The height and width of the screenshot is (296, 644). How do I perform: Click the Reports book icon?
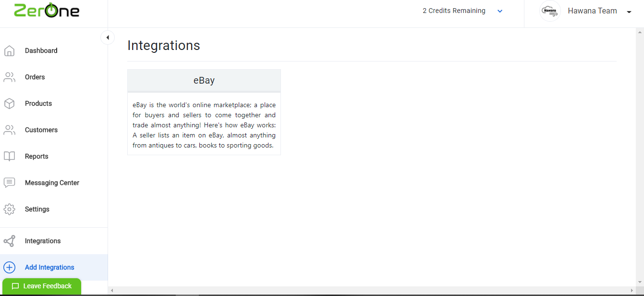click(9, 156)
